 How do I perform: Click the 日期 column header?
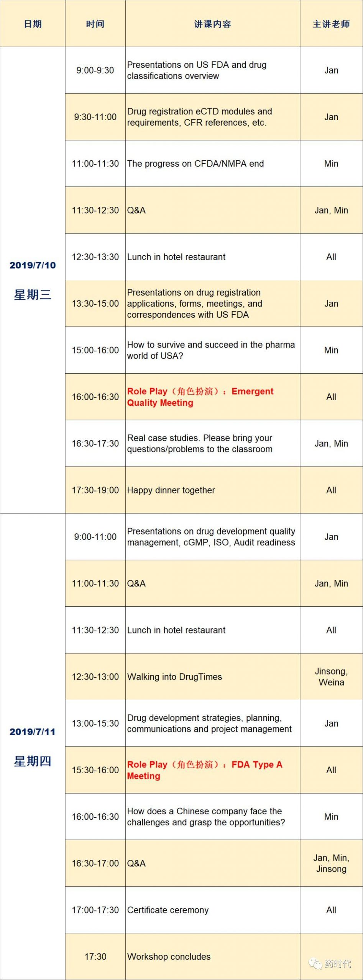33,24
